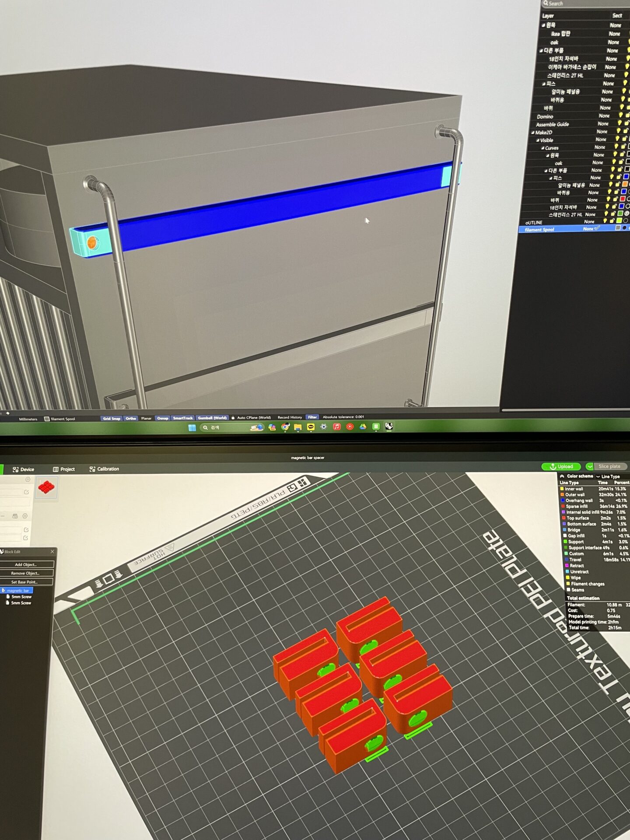The height and width of the screenshot is (840, 630).
Task: Open the Device tab
Action: [x=23, y=469]
